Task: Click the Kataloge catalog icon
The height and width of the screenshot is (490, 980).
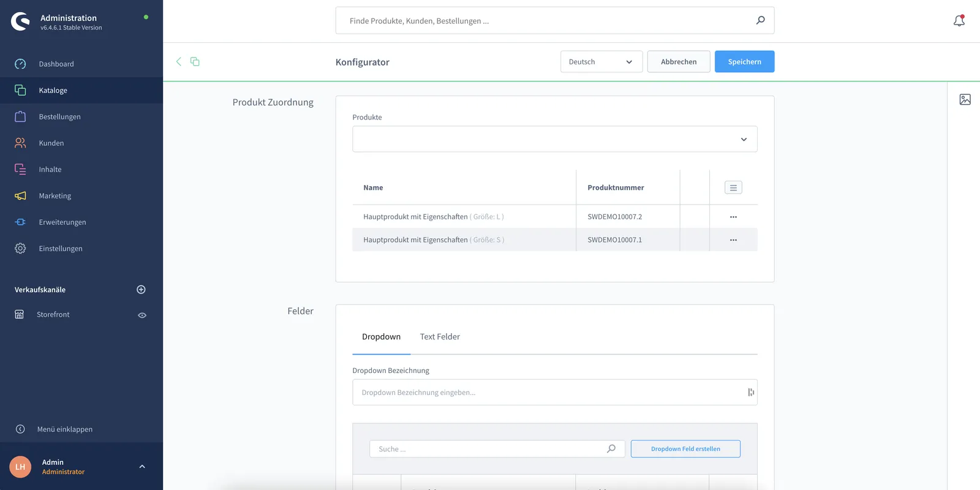Action: pos(20,90)
